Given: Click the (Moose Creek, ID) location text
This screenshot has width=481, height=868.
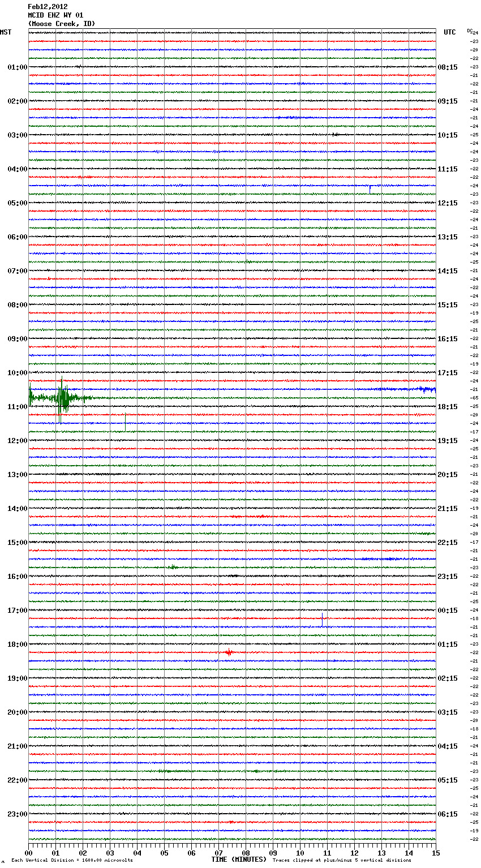Looking at the screenshot, I should click(x=62, y=24).
